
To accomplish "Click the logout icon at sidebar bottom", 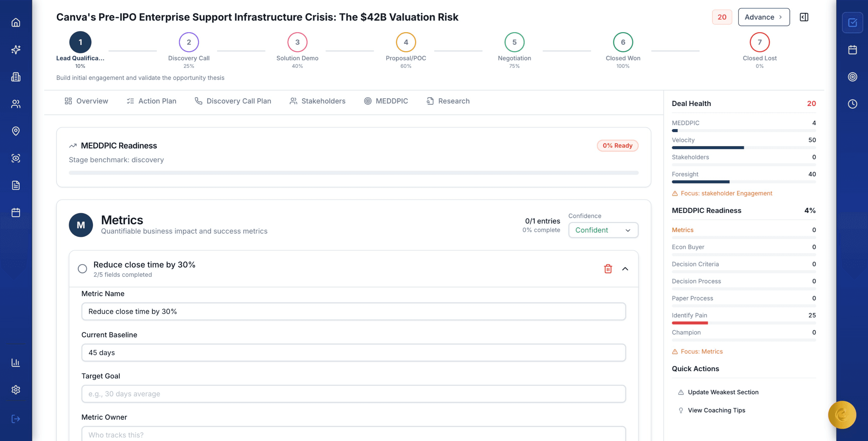I will tap(16, 419).
